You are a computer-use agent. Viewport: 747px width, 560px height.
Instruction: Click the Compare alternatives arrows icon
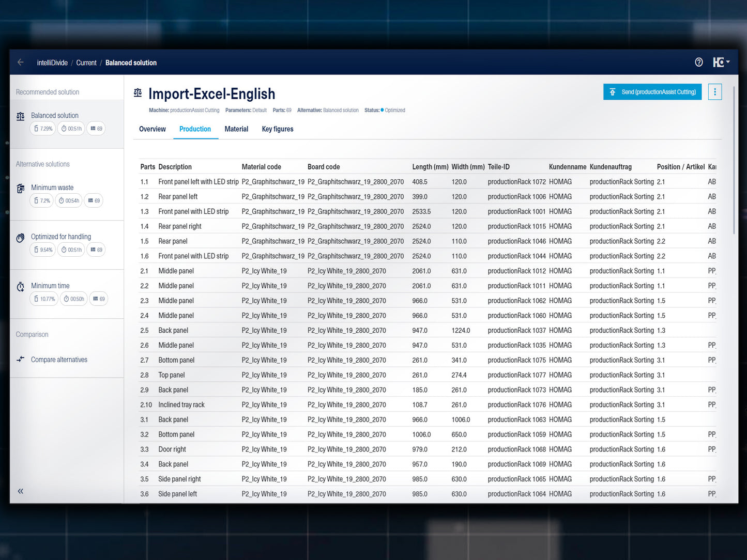pos(21,360)
